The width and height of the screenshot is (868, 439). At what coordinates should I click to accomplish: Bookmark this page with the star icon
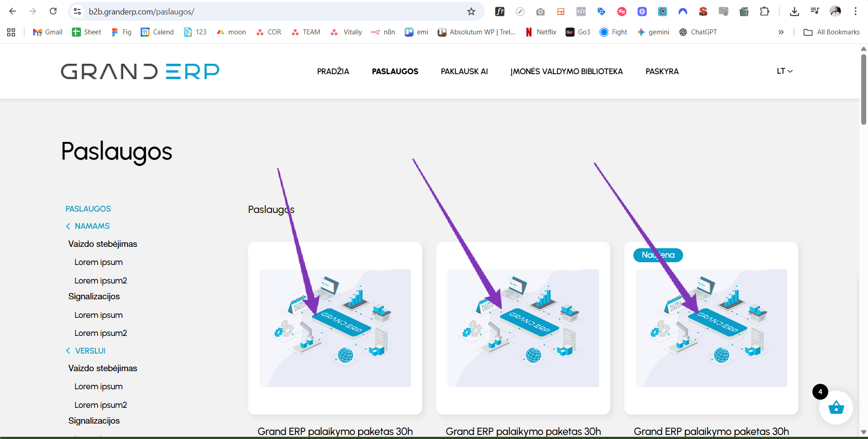pyautogui.click(x=471, y=12)
